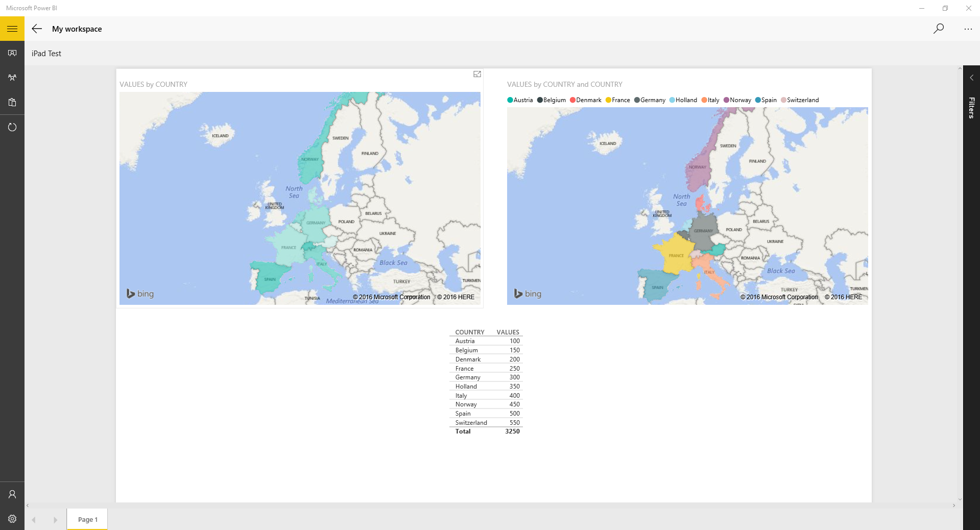Select Austria in the map legend
The height and width of the screenshot is (530, 980).
coord(520,100)
